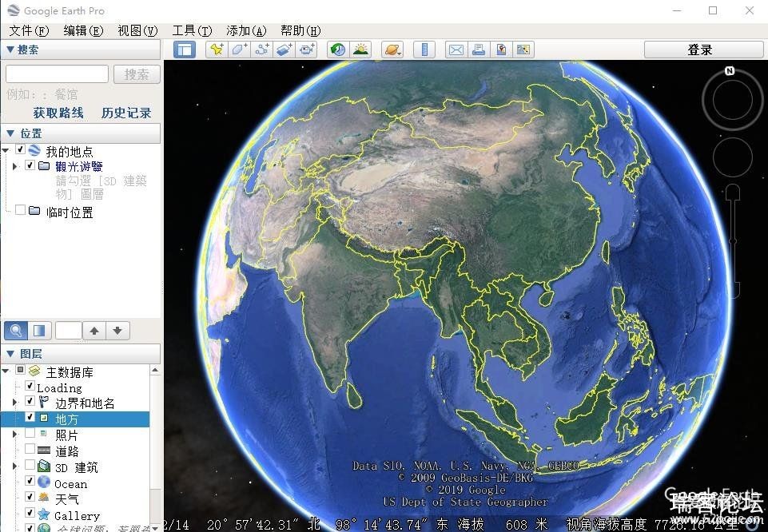The image size is (768, 532).
Task: Check the 临时位置 checkbox
Action: point(20,210)
